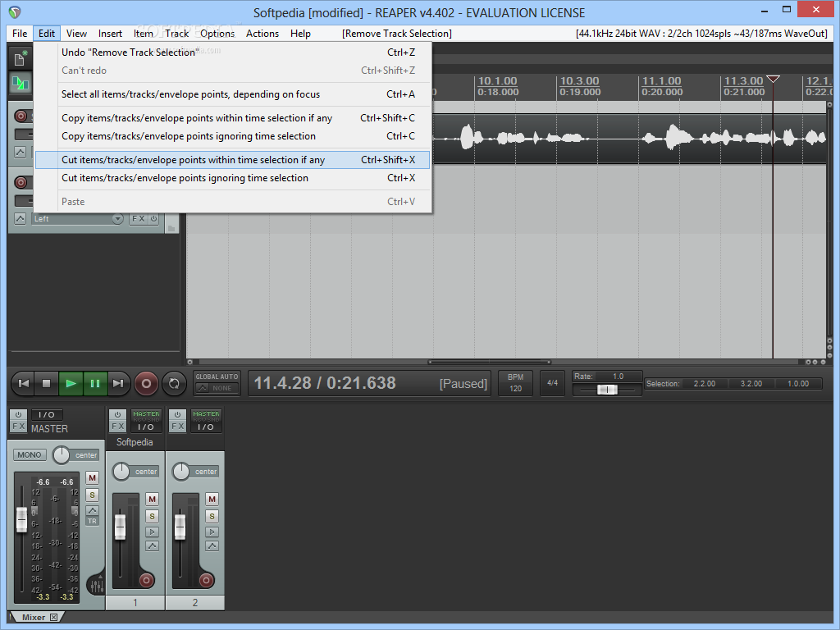Open FX on second track panel

138,218
